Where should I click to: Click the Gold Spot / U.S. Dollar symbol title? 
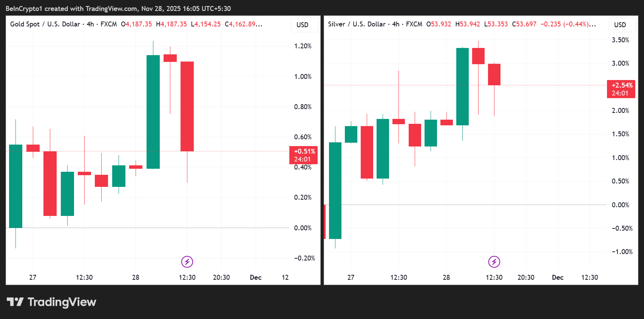(45, 24)
